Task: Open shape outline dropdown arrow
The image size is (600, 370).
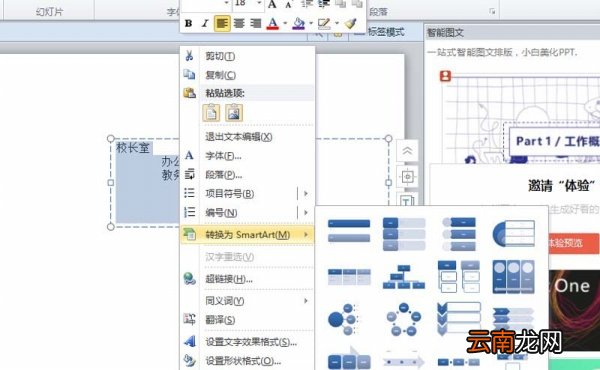Action: [337, 24]
